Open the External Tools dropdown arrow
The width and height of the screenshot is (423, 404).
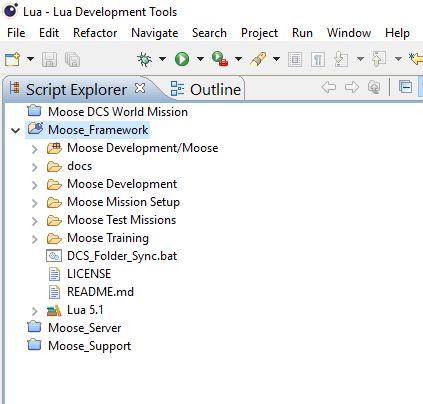pyautogui.click(x=238, y=59)
